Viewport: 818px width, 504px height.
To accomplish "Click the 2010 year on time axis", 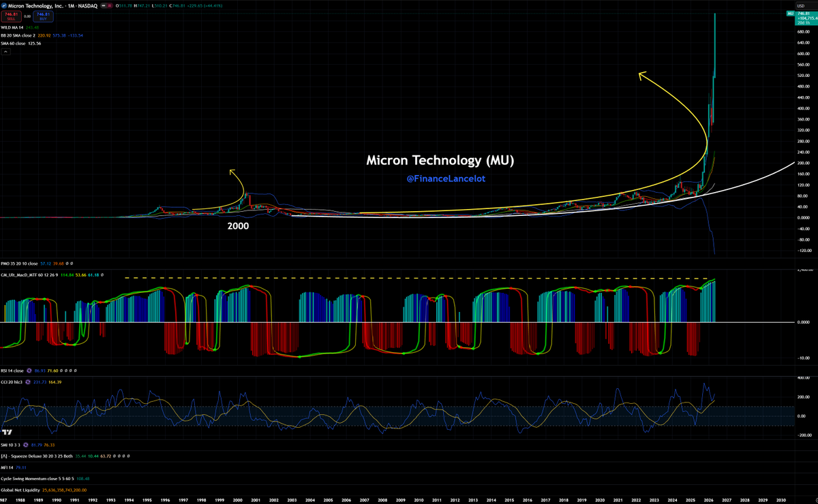I will [419, 499].
